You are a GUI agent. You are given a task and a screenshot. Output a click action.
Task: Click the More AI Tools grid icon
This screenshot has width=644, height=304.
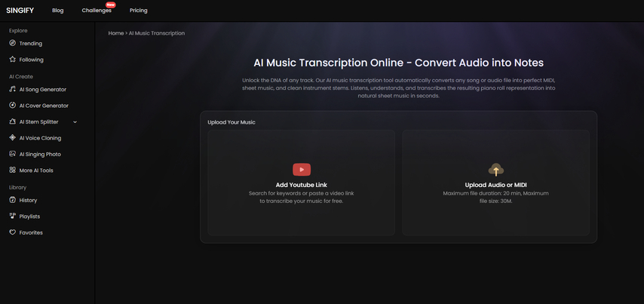click(x=12, y=170)
